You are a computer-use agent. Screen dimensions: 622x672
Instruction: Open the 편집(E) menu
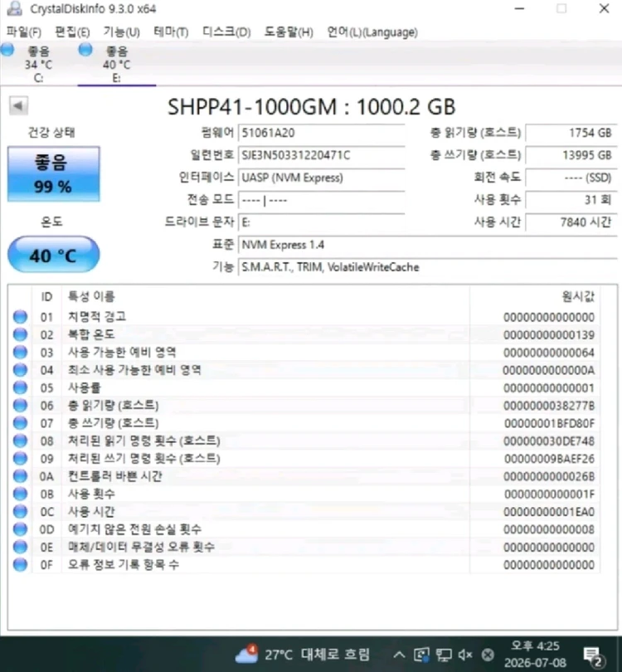pos(72,32)
